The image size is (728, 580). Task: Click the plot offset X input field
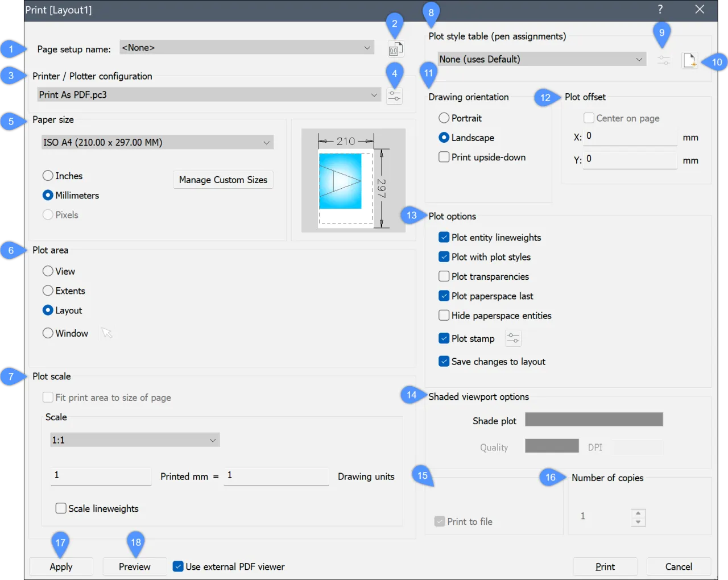pos(630,136)
